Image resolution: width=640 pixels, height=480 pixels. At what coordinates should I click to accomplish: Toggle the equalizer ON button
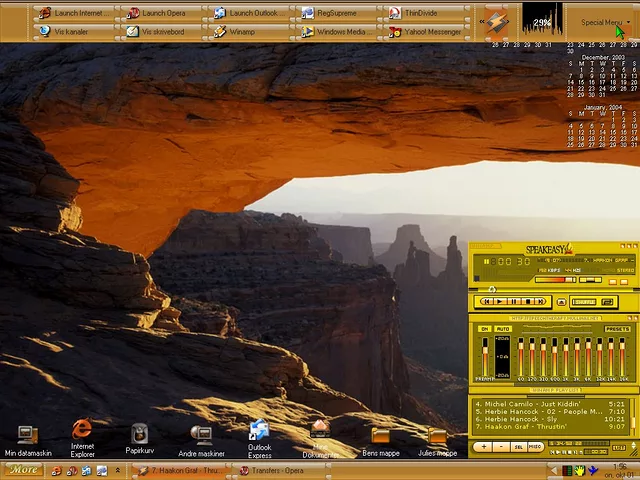[484, 329]
